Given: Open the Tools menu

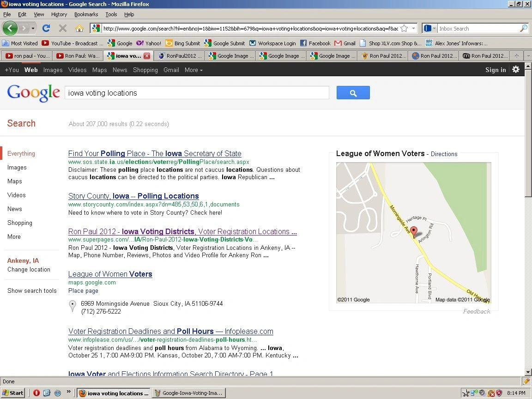Looking at the screenshot, I should click(111, 14).
